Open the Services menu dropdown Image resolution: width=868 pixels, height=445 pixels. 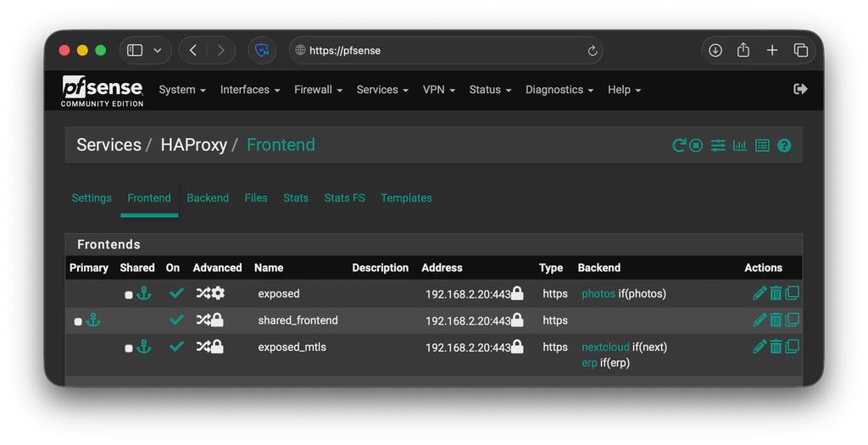(x=382, y=90)
